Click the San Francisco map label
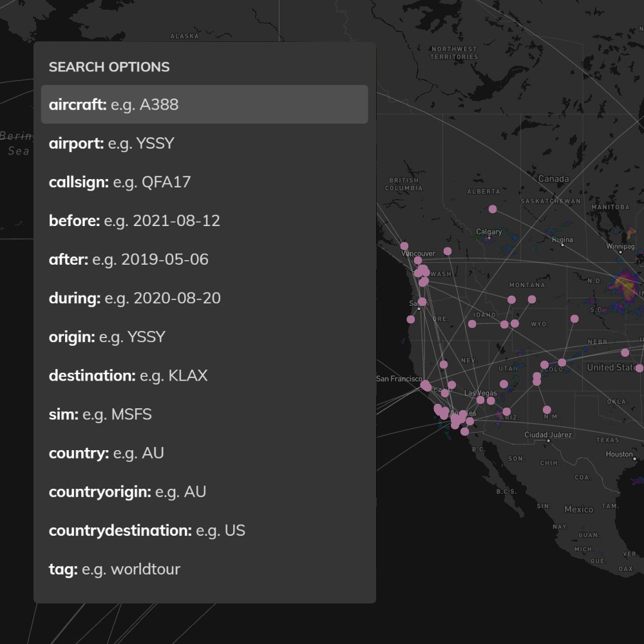 [x=399, y=379]
